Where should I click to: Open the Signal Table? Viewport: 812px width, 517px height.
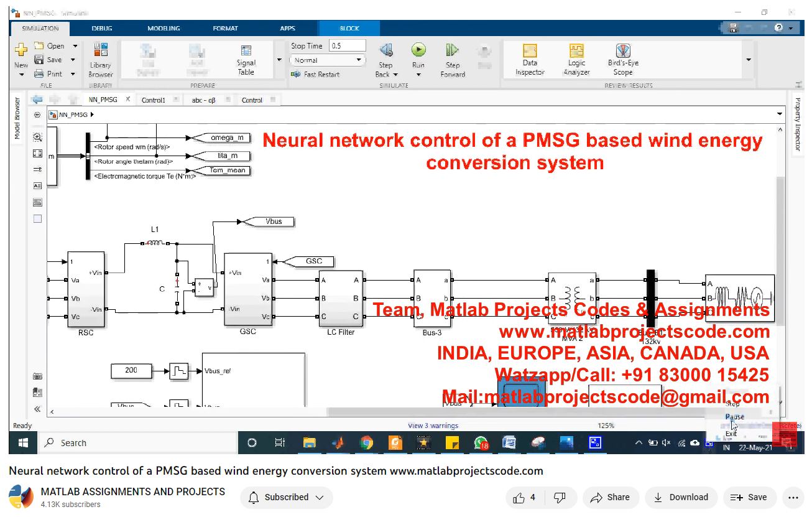tap(246, 60)
